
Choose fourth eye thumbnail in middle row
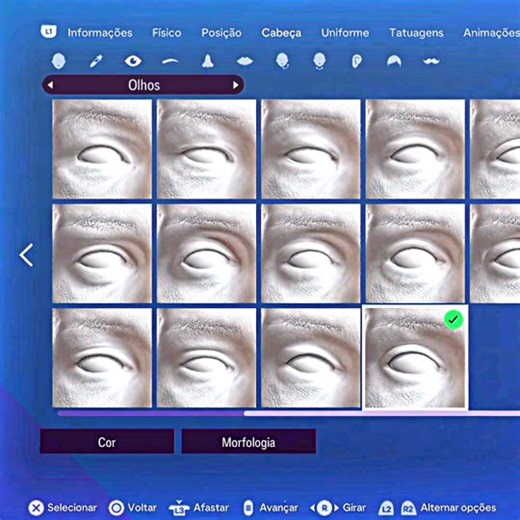click(415, 253)
